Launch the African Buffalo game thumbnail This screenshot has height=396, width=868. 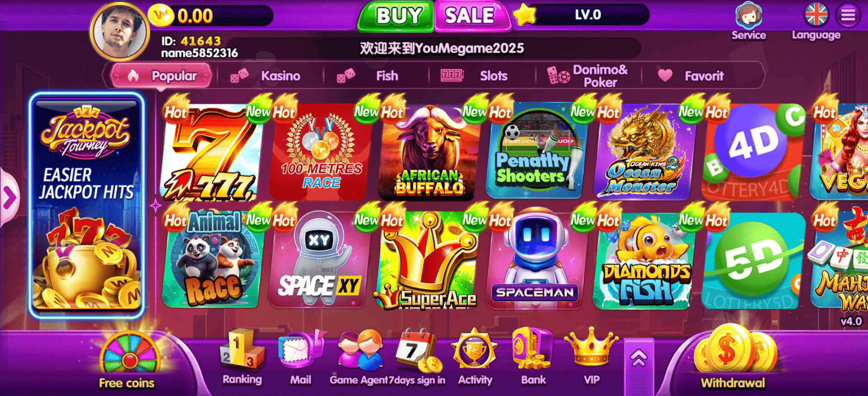click(x=428, y=152)
